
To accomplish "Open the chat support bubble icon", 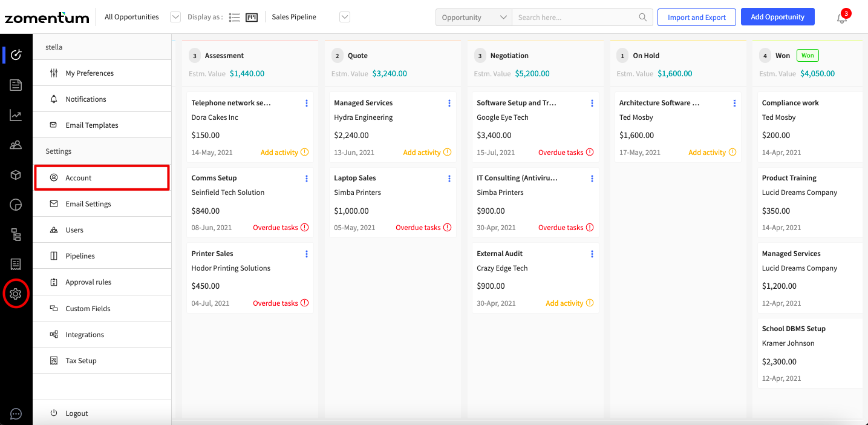I will (x=16, y=414).
